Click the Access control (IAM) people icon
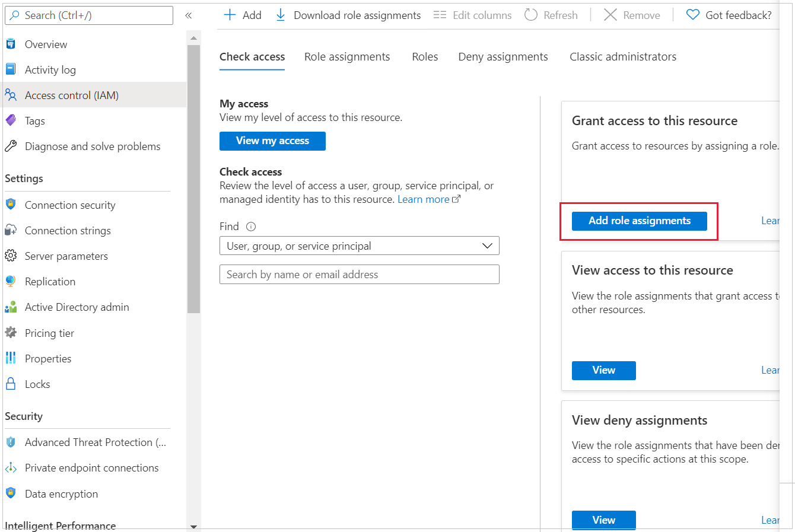The height and width of the screenshot is (532, 795). [11, 95]
